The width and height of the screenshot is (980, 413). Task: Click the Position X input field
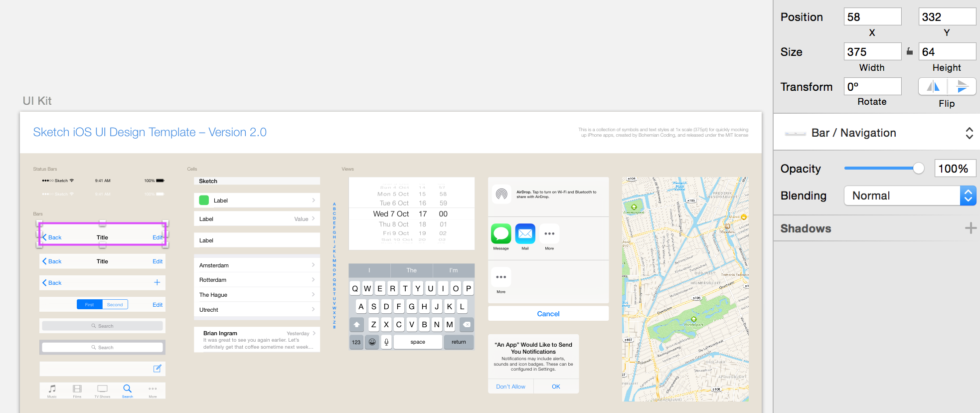872,17
